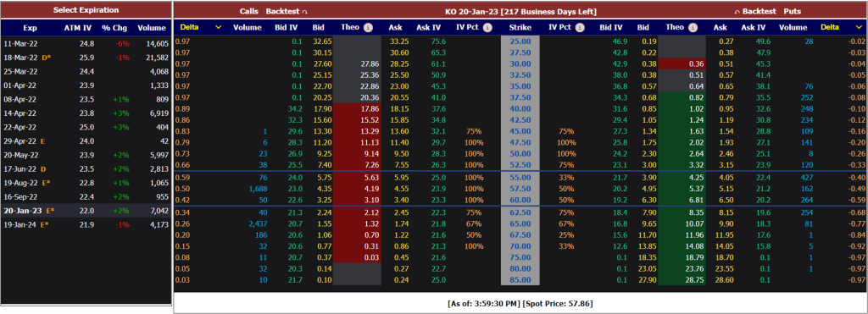868x314 pixels.
Task: Click the headphone icon beside puts Backtest
Action: [x=737, y=12]
